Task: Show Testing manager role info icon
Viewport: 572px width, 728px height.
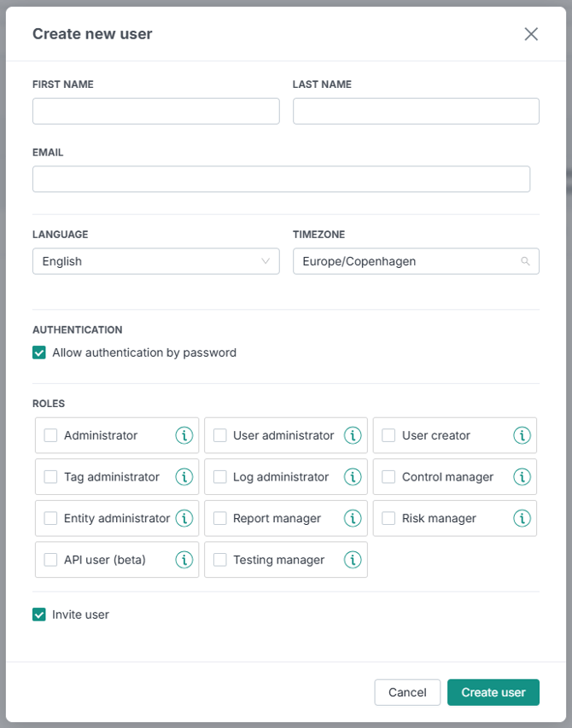Action: [x=353, y=560]
